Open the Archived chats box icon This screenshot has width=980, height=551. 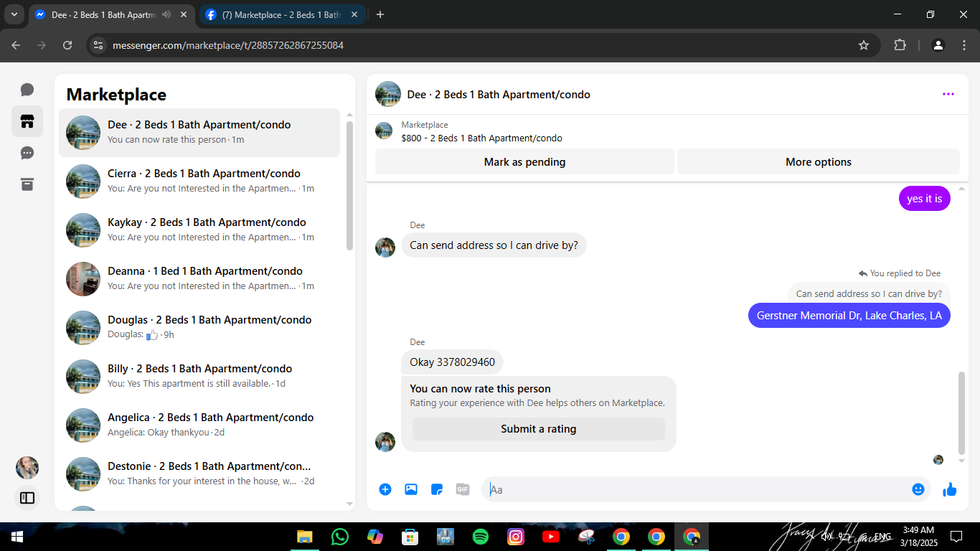[x=27, y=184]
